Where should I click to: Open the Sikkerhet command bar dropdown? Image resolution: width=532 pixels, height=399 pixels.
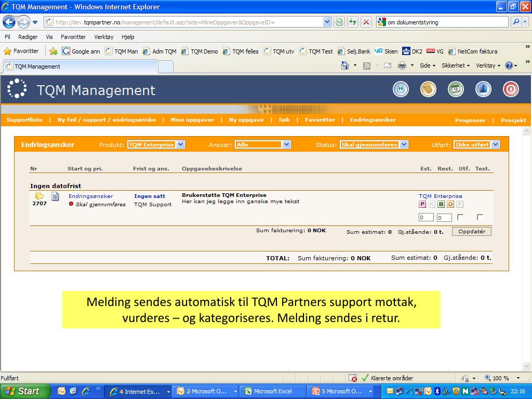coord(455,65)
